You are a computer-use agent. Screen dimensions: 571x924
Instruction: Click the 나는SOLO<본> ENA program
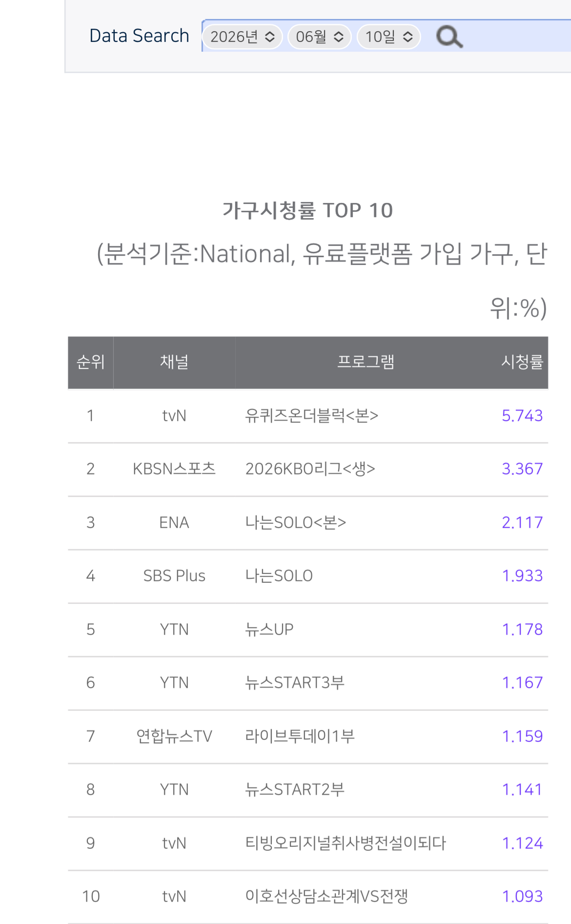(296, 523)
